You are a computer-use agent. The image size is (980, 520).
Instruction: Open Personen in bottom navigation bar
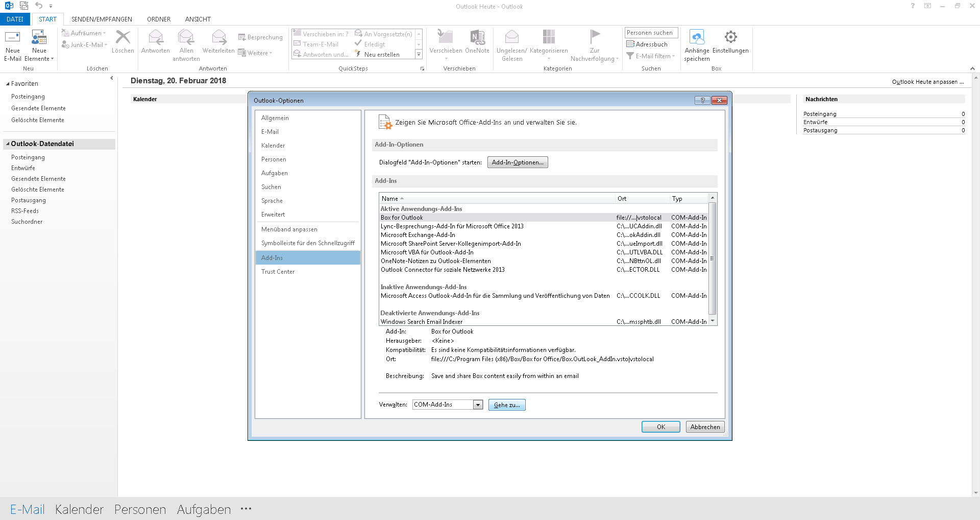pyautogui.click(x=140, y=509)
